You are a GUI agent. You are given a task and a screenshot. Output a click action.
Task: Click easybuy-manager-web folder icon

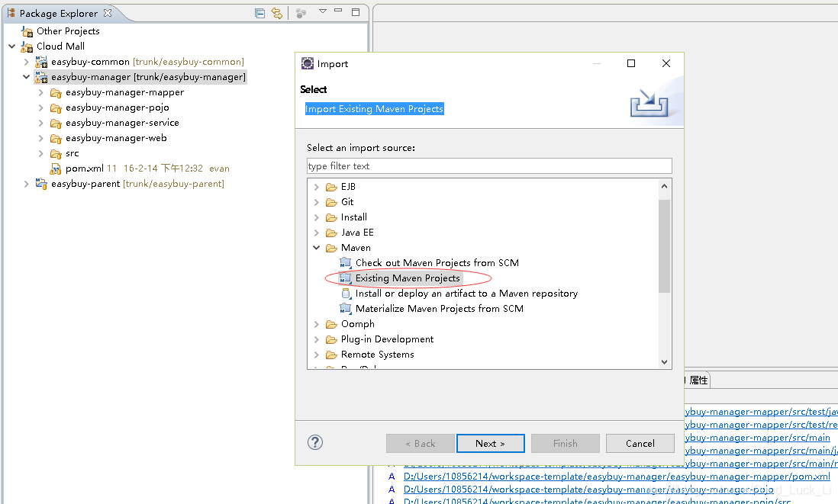point(56,139)
